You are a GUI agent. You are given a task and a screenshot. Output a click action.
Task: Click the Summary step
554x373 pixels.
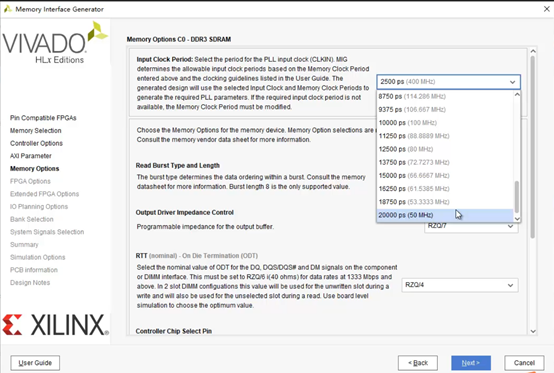tap(24, 245)
